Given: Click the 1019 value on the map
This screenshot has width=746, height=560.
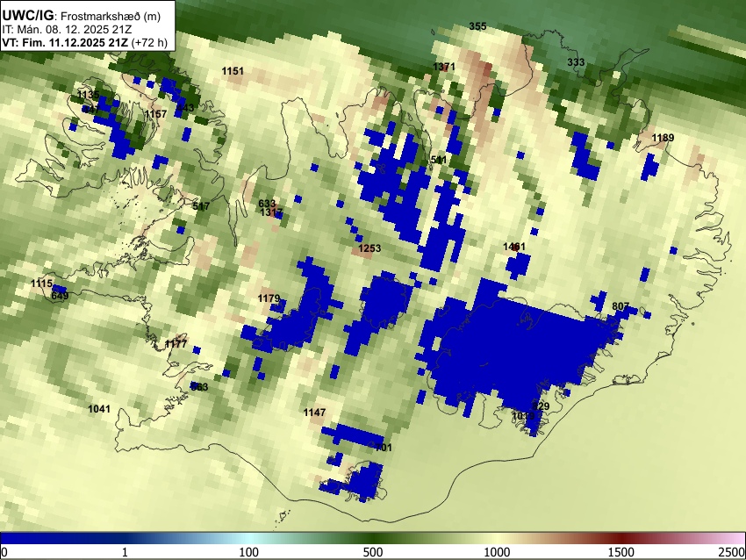Looking at the screenshot, I should tap(523, 416).
